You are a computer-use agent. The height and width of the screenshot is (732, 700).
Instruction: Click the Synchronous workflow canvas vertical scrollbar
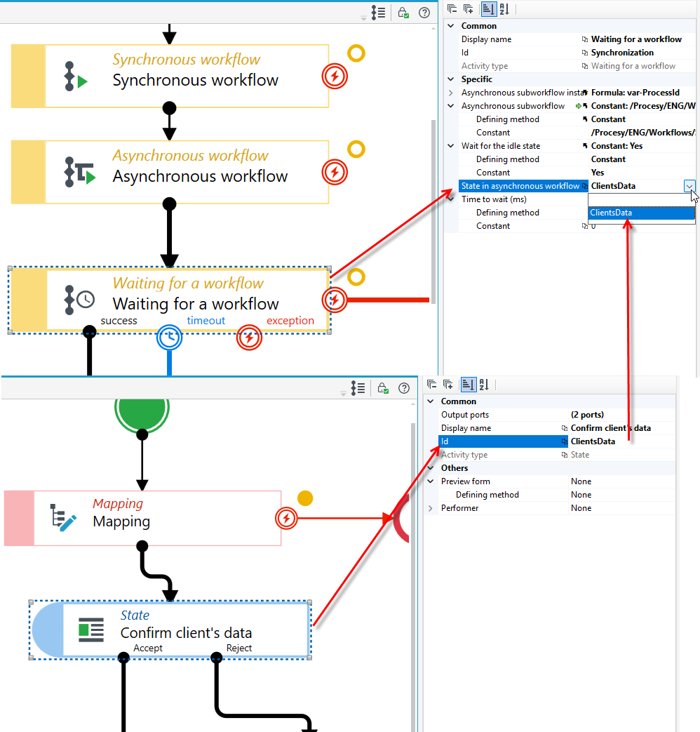(x=433, y=211)
